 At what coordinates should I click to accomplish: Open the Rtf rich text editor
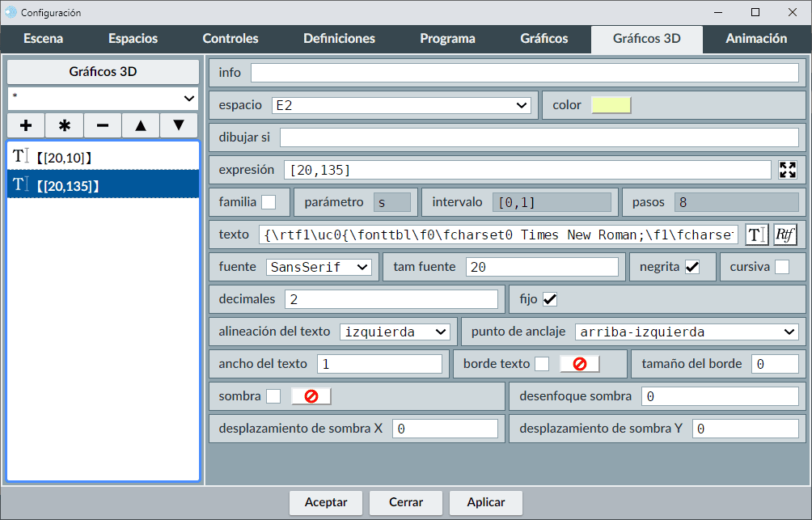pos(785,235)
